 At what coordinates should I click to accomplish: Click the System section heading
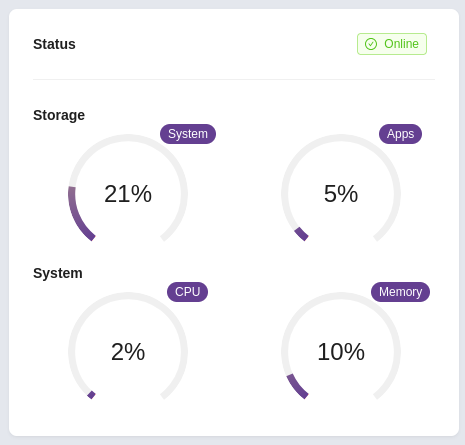(58, 273)
